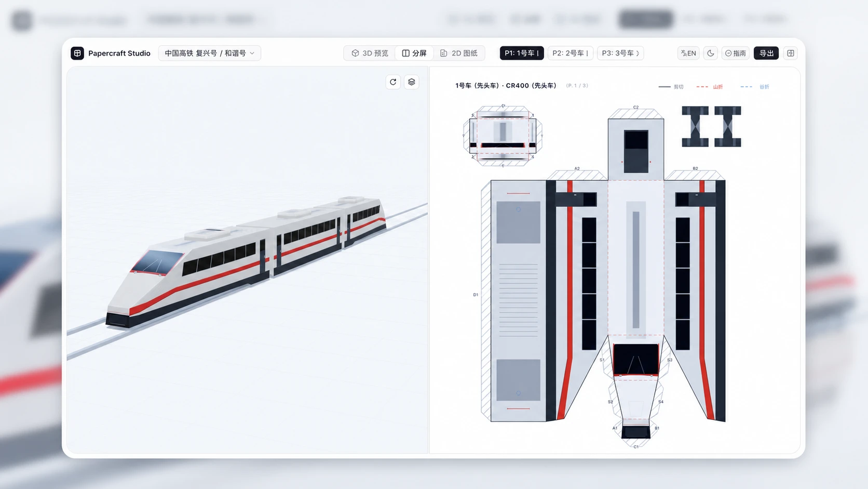The height and width of the screenshot is (489, 868).
Task: Click the A2 tab label on pattern
Action: click(x=577, y=168)
